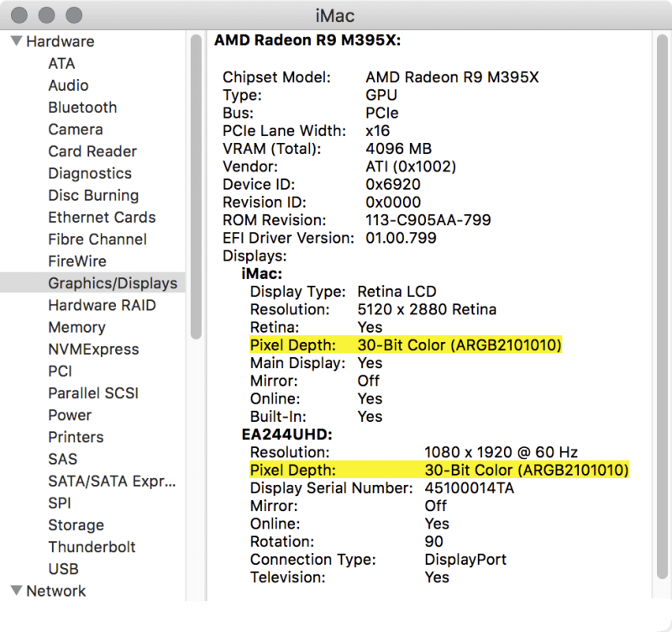Select the Graphics/Displays row

coord(92,283)
